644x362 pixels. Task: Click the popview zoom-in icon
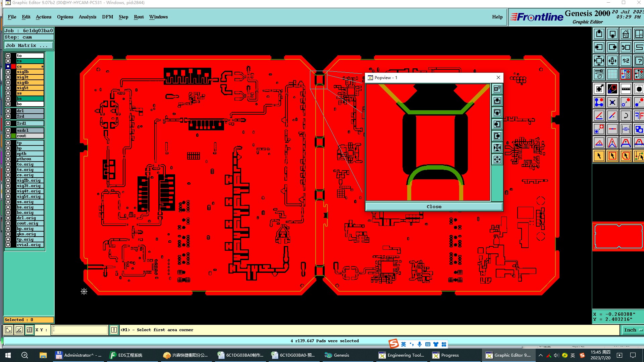tap(497, 148)
